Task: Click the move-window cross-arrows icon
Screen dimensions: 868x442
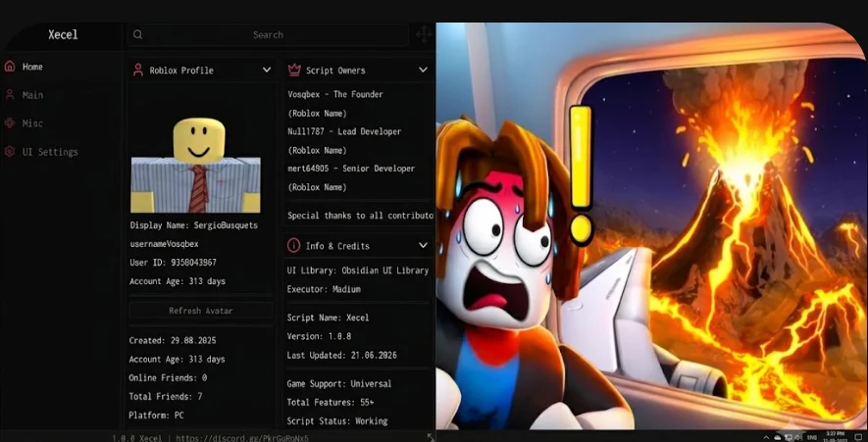Action: (424, 34)
